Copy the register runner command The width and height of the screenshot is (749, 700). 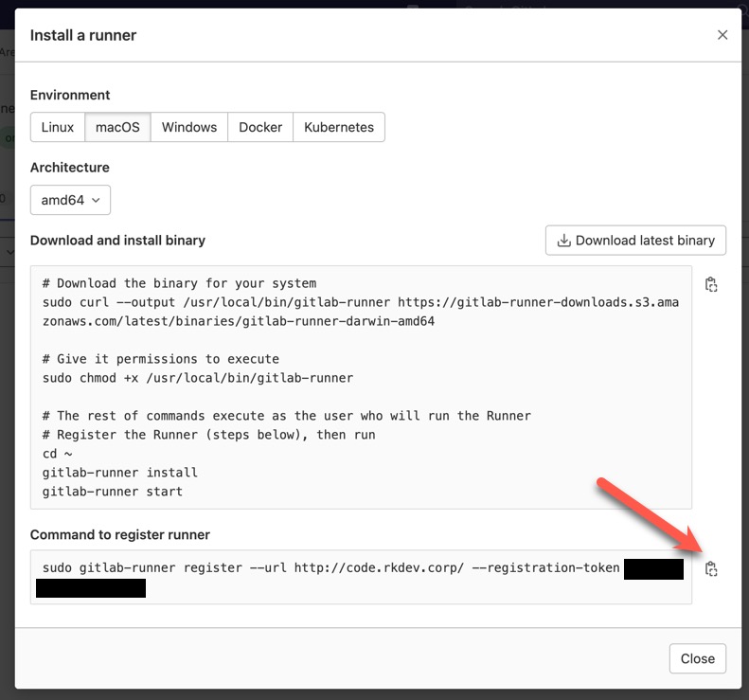click(711, 568)
